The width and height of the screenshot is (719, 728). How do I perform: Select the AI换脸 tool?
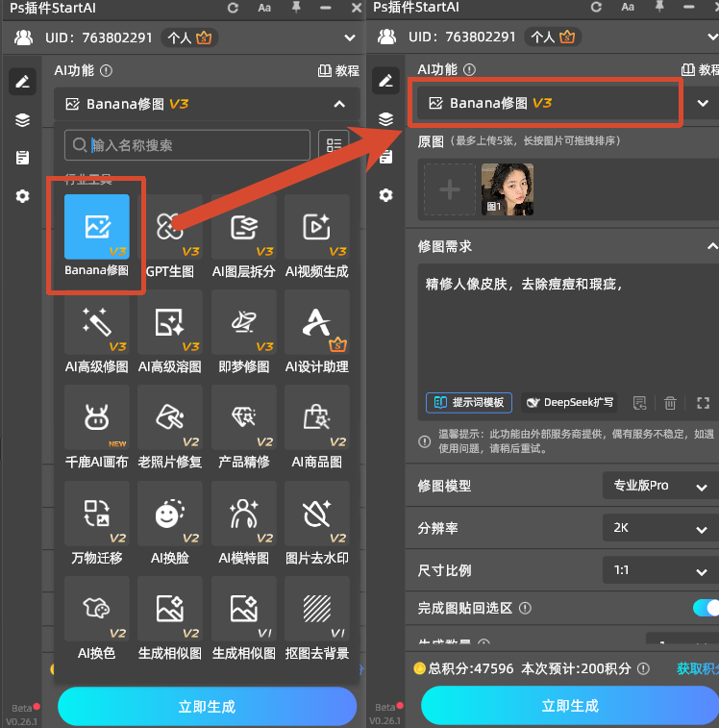click(x=170, y=513)
